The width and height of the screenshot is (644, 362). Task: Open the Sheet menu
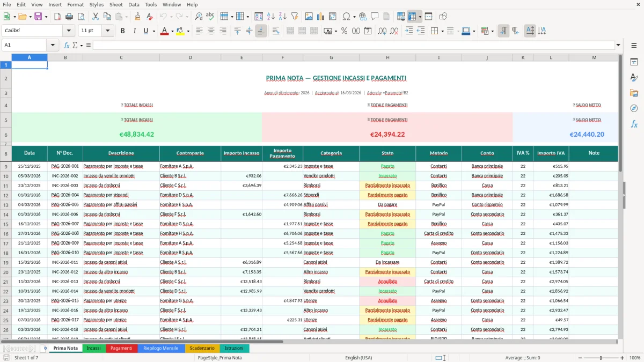coord(116,4)
